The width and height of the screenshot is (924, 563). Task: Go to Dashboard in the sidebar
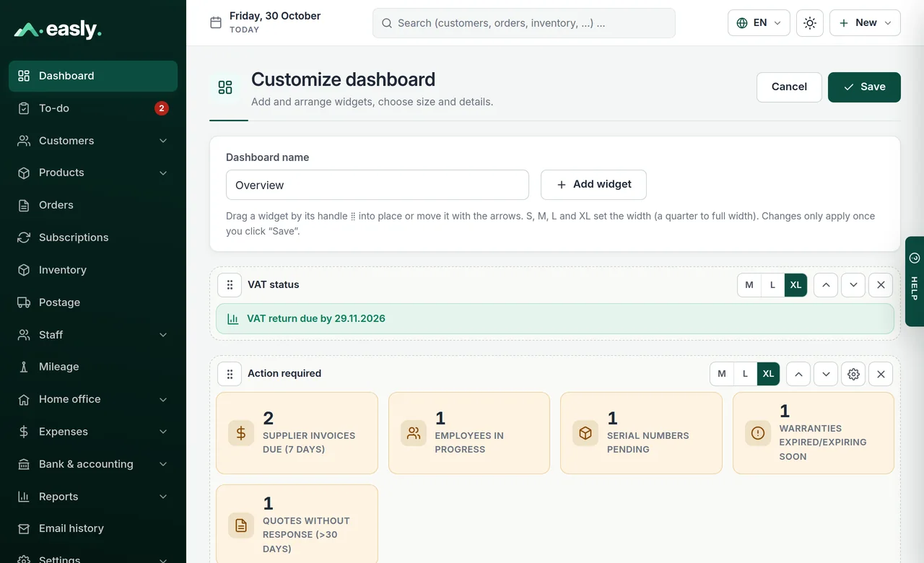click(x=93, y=76)
